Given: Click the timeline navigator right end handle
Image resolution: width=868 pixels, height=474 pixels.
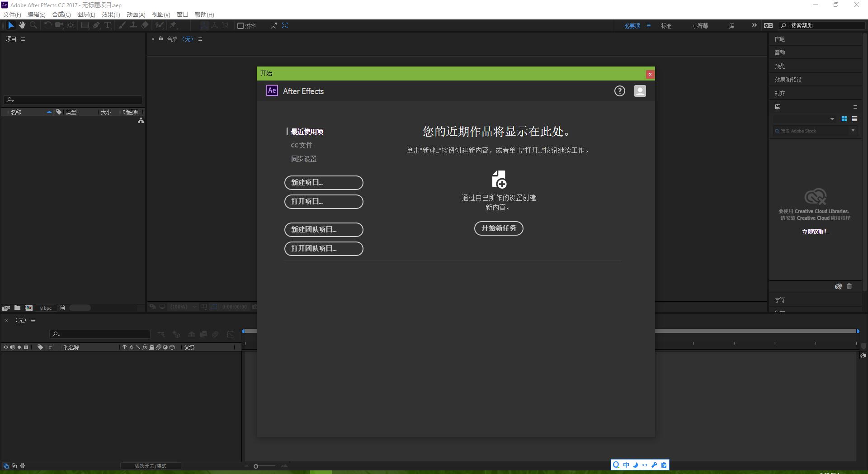Looking at the screenshot, I should tap(858, 331).
